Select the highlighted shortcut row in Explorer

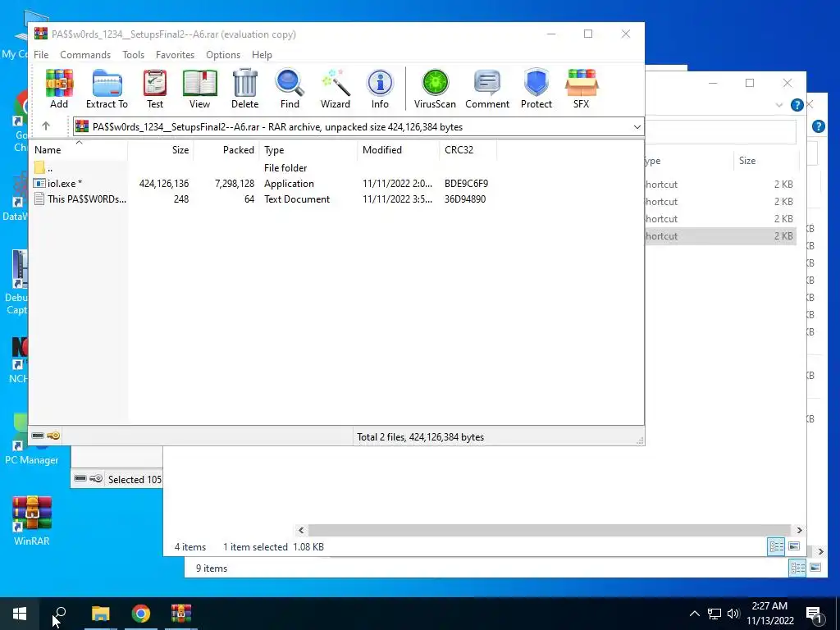coord(720,235)
